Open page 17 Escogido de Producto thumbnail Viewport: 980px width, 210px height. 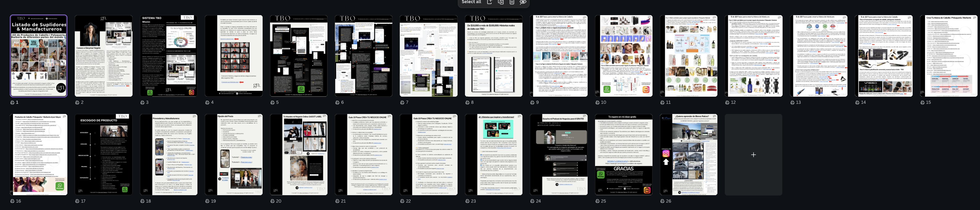(103, 154)
